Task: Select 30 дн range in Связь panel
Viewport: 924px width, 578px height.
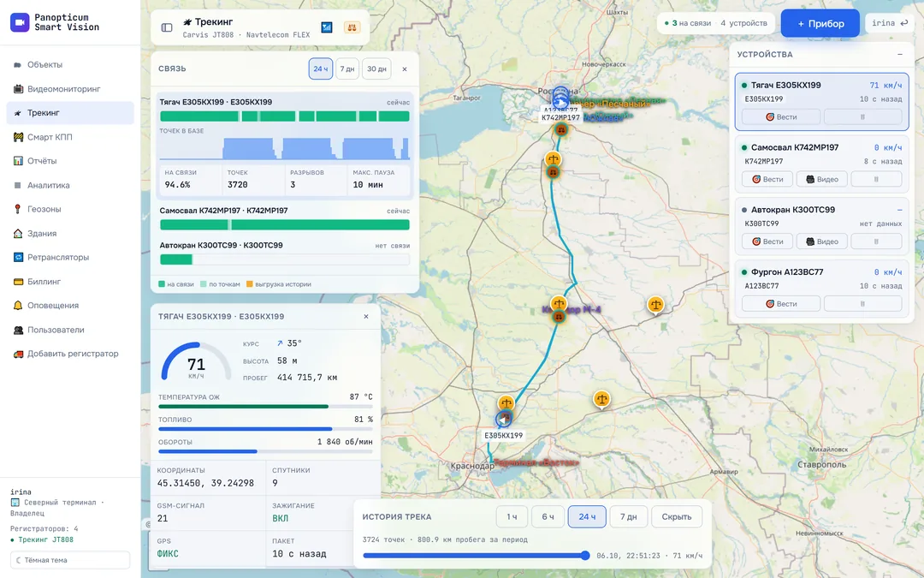Action: (x=376, y=69)
